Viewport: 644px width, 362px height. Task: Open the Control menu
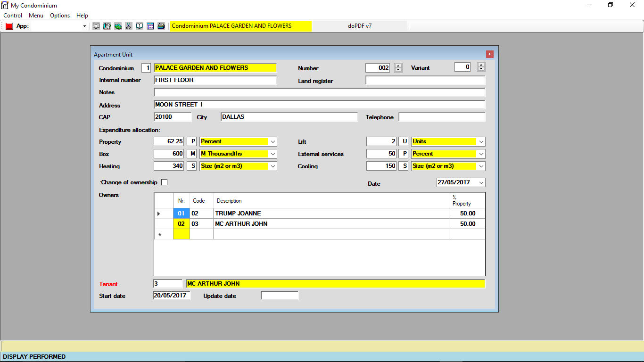[13, 16]
